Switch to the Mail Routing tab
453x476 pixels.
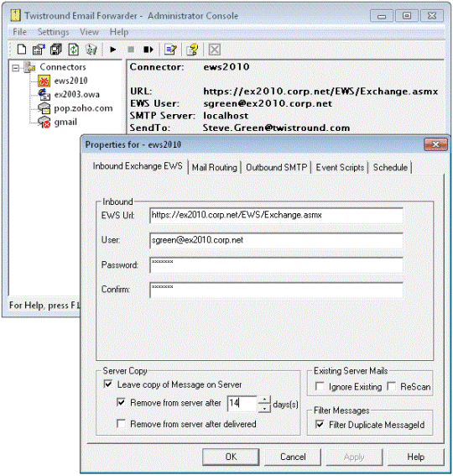click(x=215, y=167)
